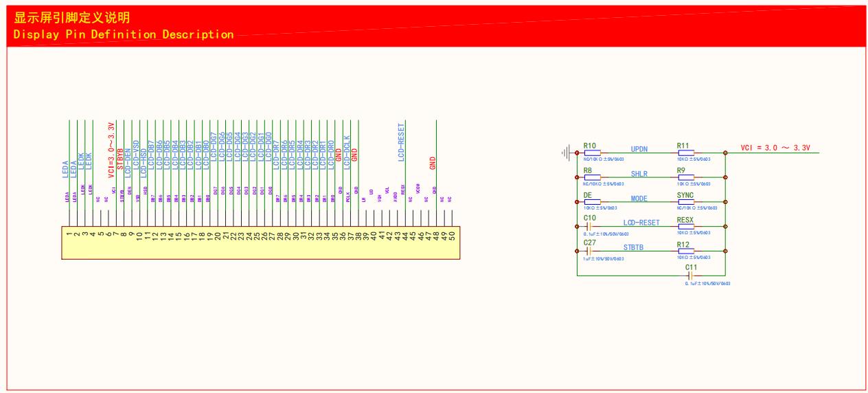Click the yellow 50-pin connector body
Image resolution: width=868 pixels, height=393 pixels.
(261, 243)
